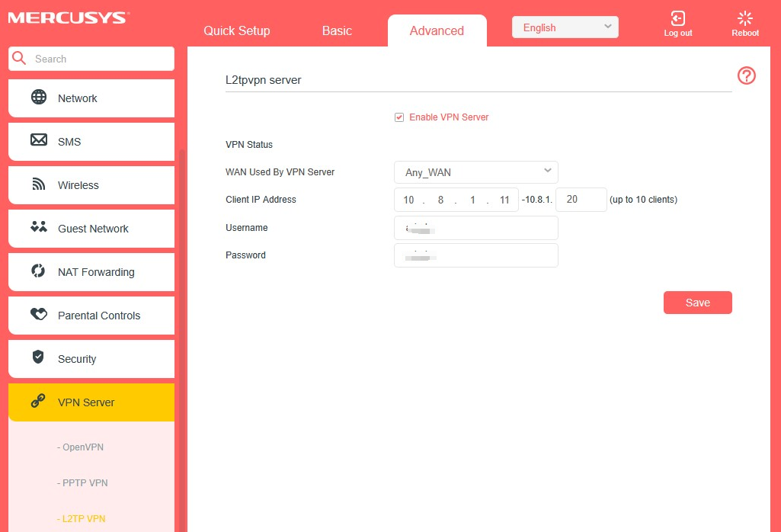Open Wireless settings
The height and width of the screenshot is (532, 781).
78,185
